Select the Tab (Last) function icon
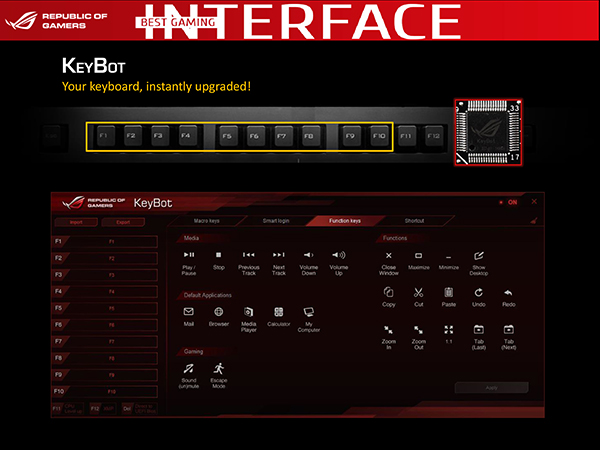The height and width of the screenshot is (450, 600). pyautogui.click(x=479, y=329)
